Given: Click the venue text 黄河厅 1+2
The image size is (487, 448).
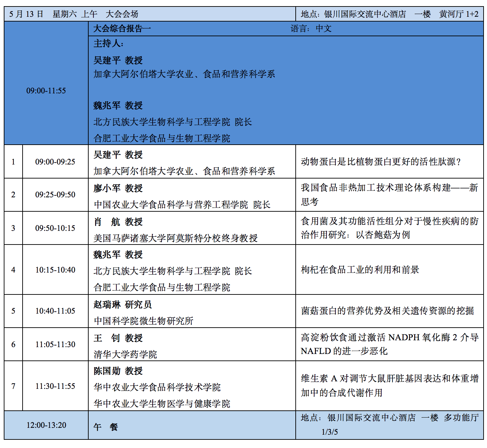Looking at the screenshot, I should 459,14.
